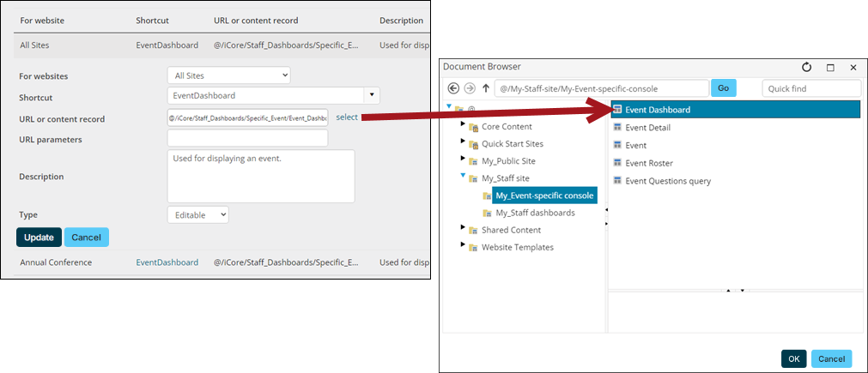
Task: Refresh the Document Browser window
Action: [806, 67]
